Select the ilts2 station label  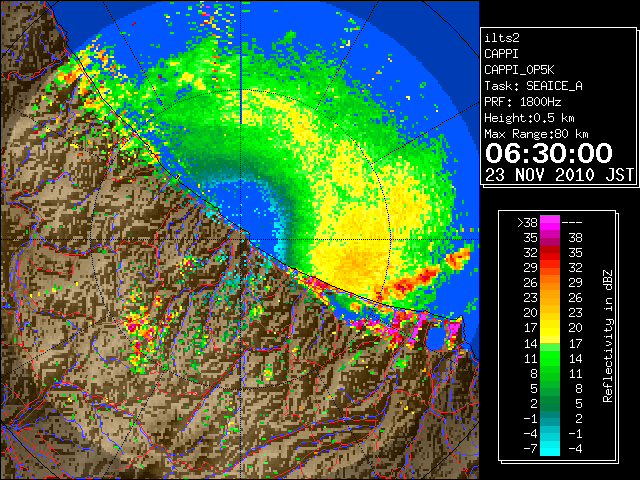502,38
